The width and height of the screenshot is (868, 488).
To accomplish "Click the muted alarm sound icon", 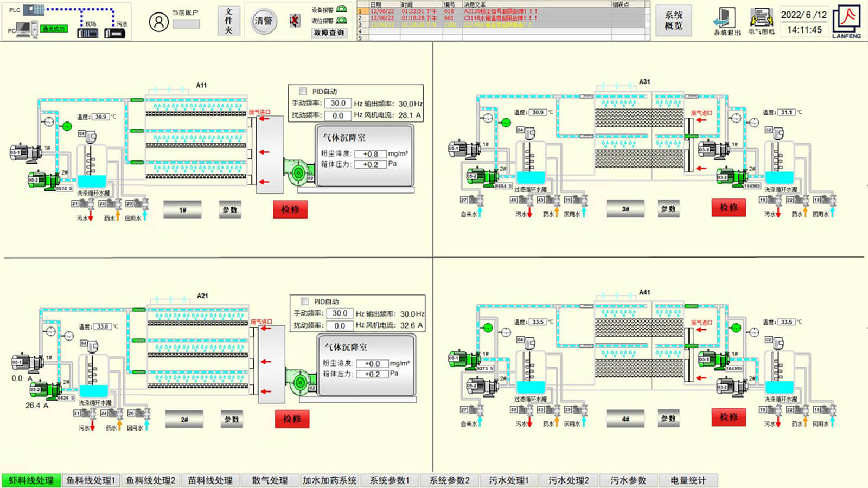I will tap(294, 21).
